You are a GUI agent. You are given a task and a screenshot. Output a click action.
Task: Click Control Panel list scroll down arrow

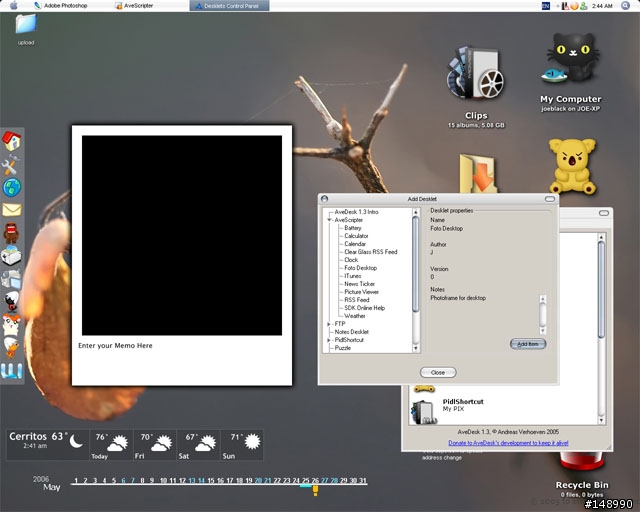click(x=601, y=420)
